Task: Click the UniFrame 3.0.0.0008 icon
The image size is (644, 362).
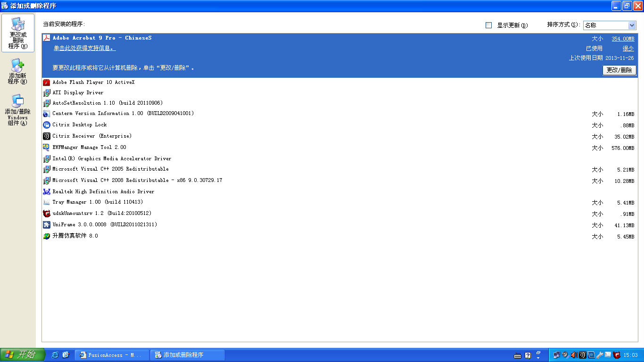Action: coord(46,225)
